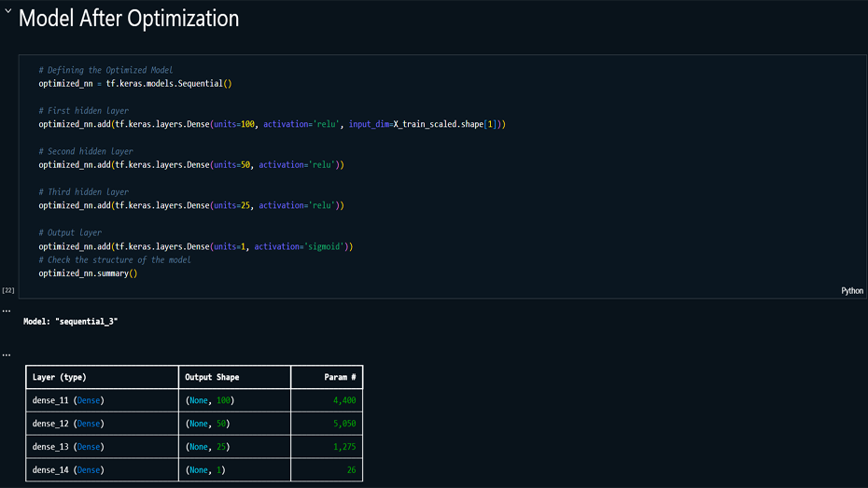868x488 pixels.
Task: Change the cell language mode from Python
Action: tap(851, 290)
